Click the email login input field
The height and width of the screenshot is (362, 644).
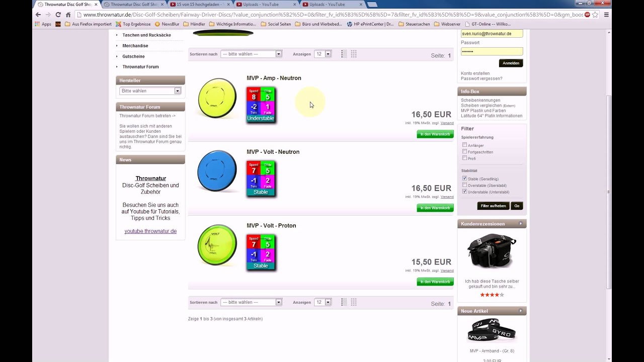(492, 34)
